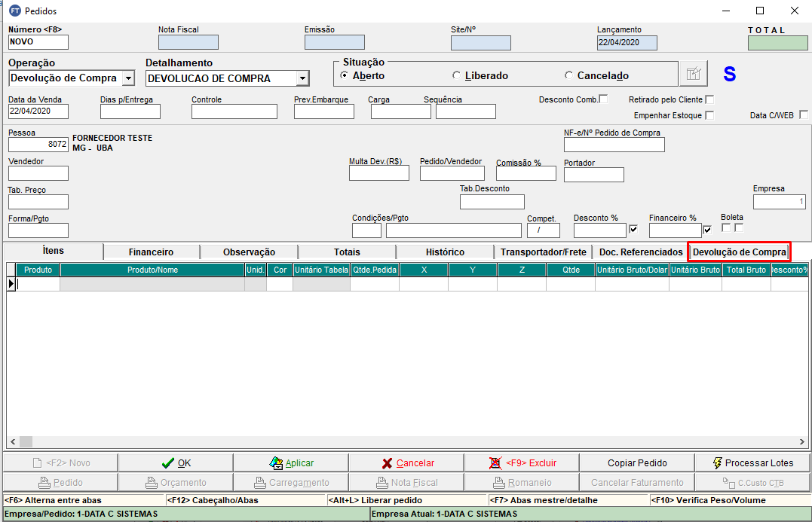
Task: Toggle second Boleta checkbox
Action: point(739,227)
